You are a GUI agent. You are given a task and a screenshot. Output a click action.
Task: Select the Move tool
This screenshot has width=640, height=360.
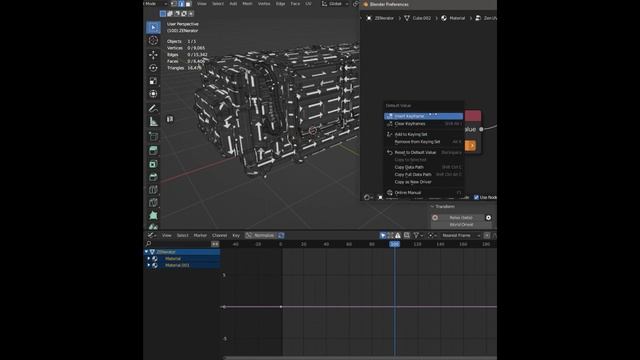pyautogui.click(x=153, y=54)
